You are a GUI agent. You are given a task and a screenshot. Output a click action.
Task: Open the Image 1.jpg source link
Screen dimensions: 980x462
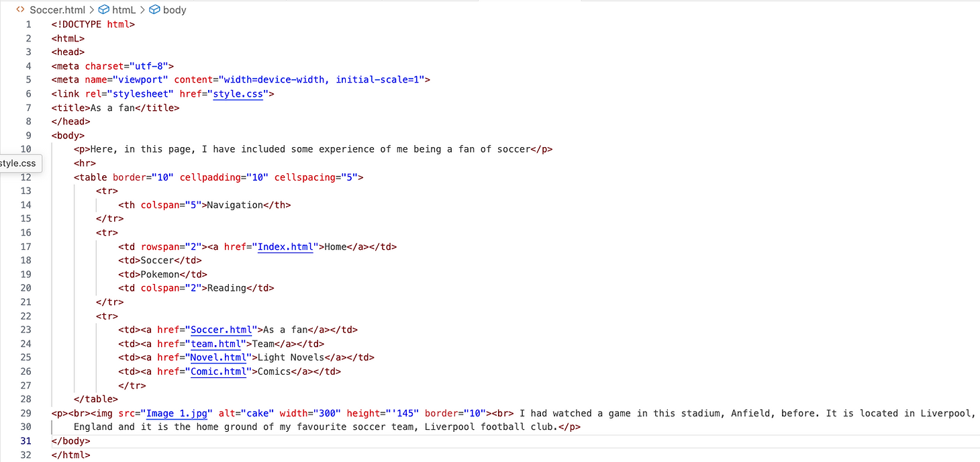[x=177, y=413]
